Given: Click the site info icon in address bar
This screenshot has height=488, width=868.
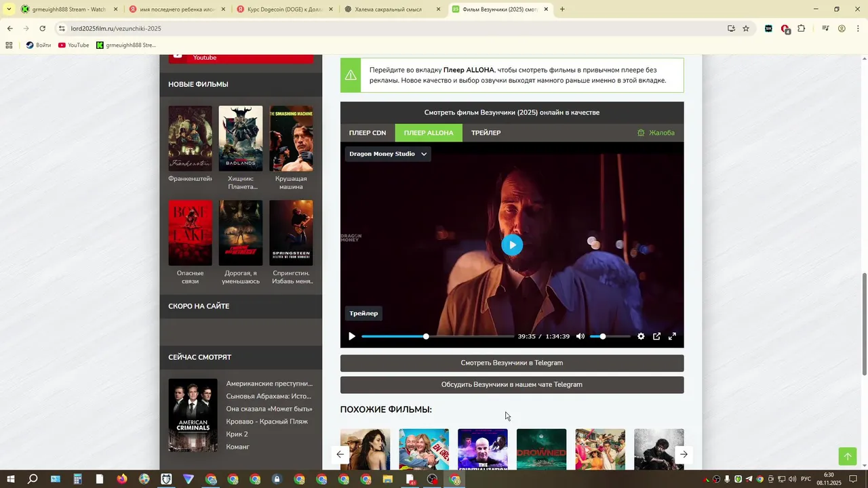Looking at the screenshot, I should coord(62,28).
